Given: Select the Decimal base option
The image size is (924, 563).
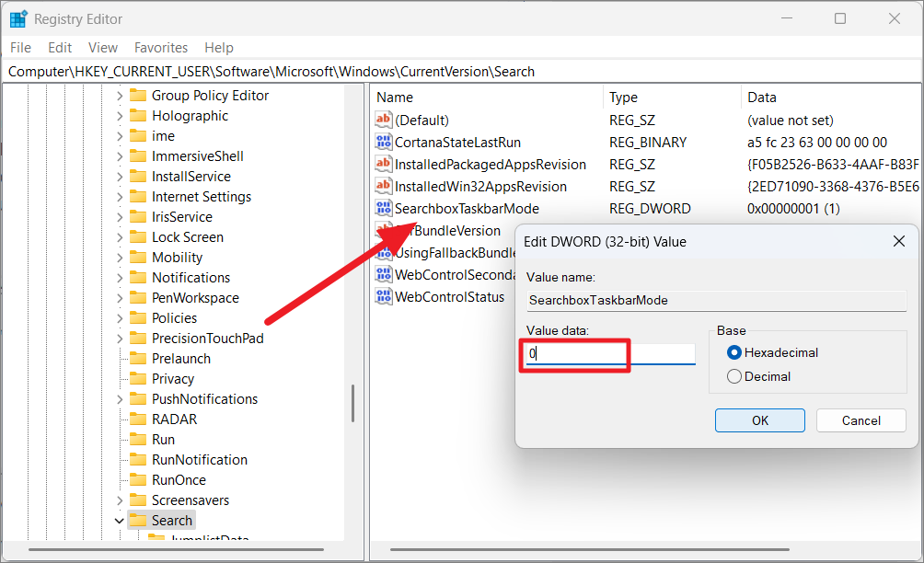Looking at the screenshot, I should (734, 376).
